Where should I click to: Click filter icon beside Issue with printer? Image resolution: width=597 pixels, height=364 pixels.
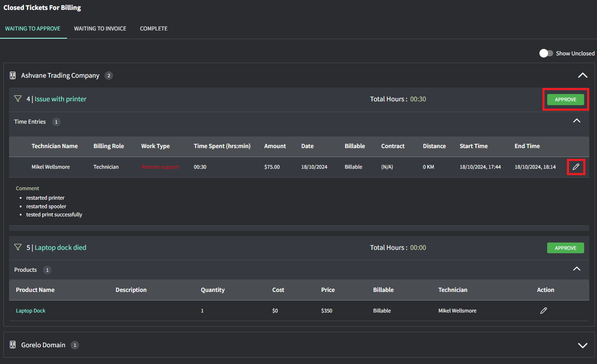pos(18,99)
